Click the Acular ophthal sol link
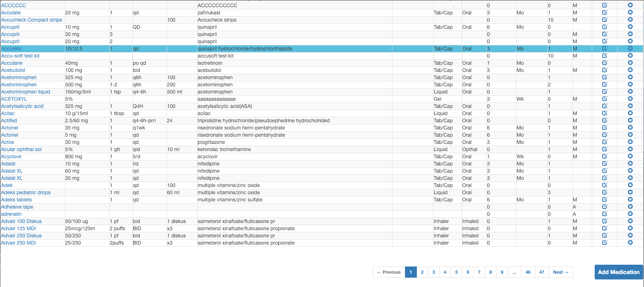644x287 pixels. 21,149
